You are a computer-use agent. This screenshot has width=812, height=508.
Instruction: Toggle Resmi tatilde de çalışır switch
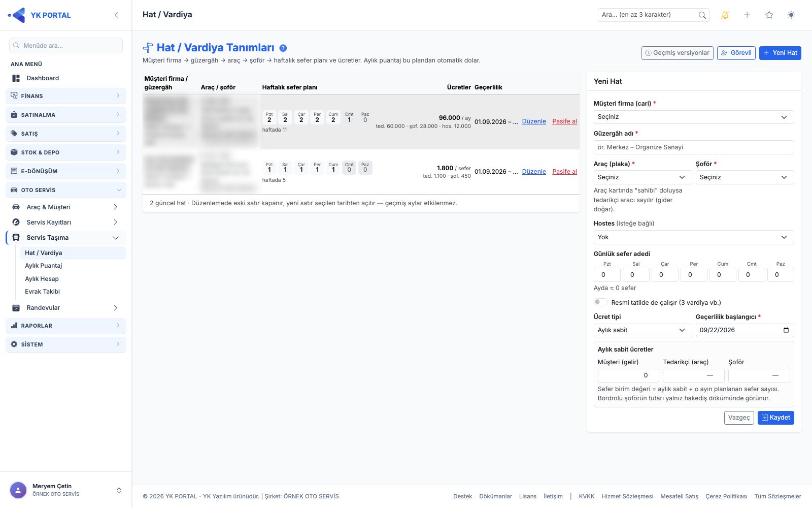tap(600, 302)
